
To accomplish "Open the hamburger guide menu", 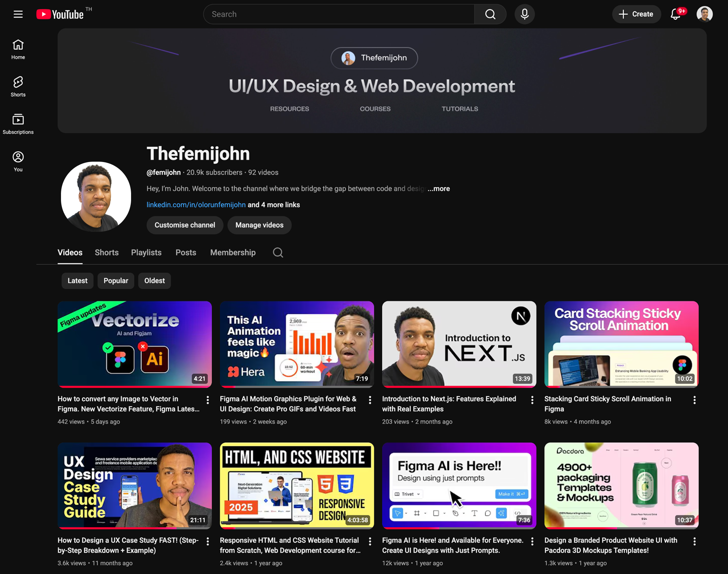I will [x=18, y=14].
